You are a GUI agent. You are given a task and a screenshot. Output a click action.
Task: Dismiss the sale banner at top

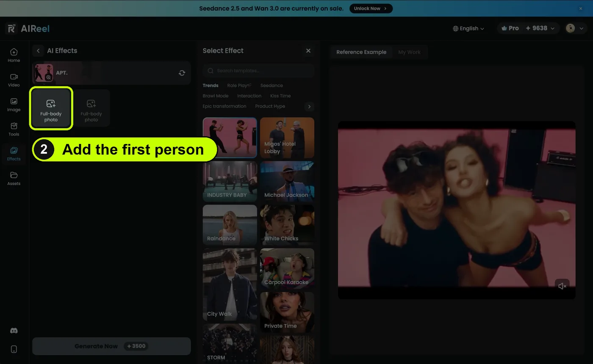tap(581, 8)
